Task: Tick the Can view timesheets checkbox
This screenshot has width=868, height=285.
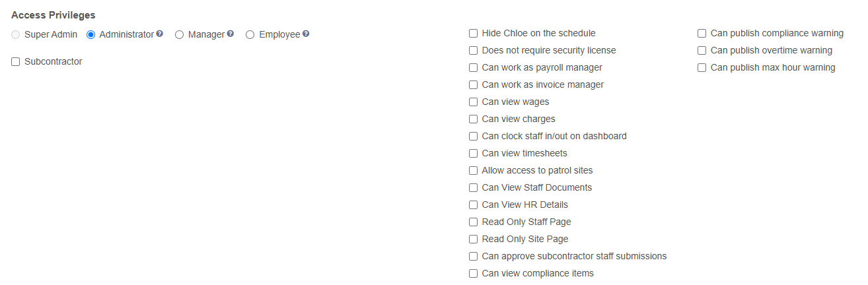Action: 473,154
